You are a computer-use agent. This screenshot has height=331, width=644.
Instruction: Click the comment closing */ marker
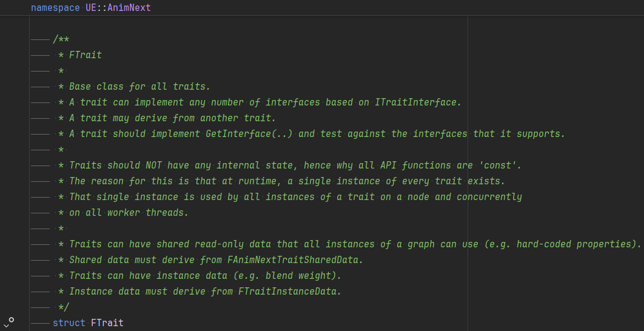click(64, 307)
